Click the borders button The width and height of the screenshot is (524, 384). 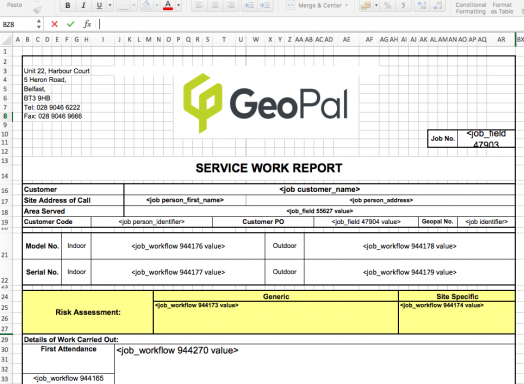(x=123, y=5)
